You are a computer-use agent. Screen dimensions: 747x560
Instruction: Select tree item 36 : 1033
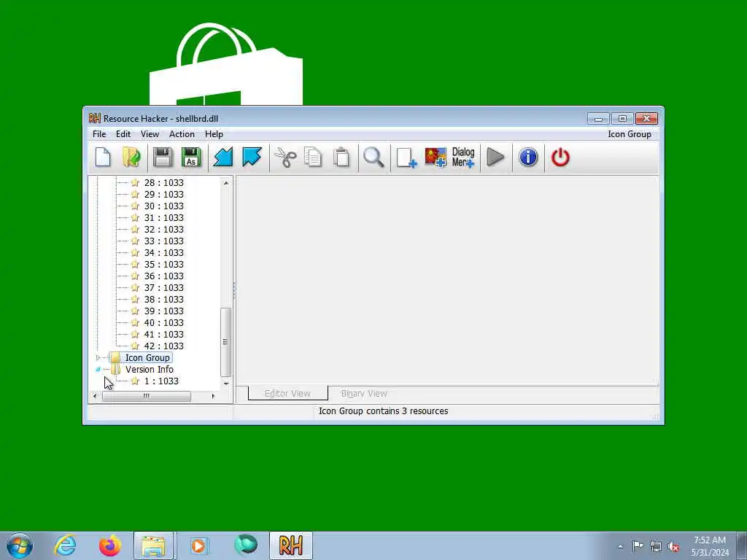click(164, 276)
